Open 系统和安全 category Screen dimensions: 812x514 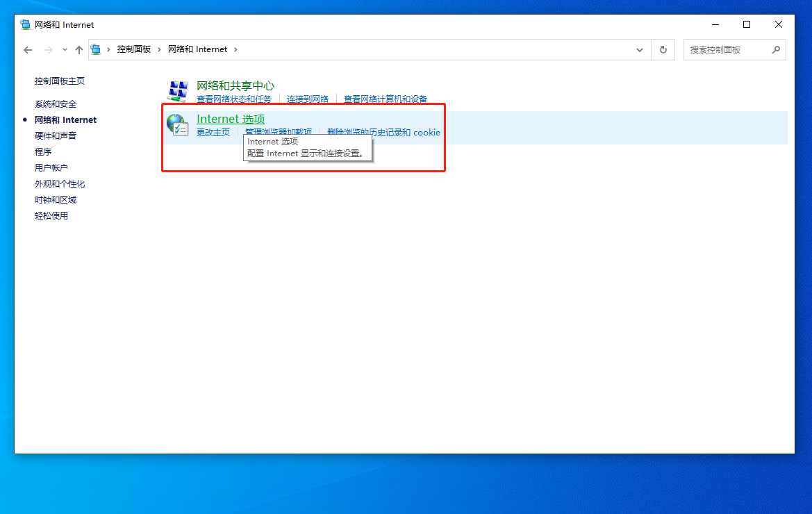(56, 104)
